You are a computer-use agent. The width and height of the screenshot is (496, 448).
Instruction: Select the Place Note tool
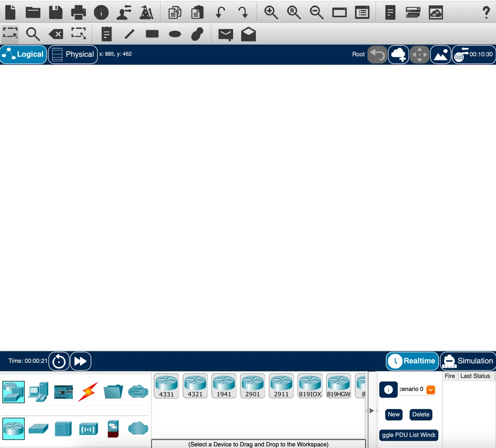(106, 34)
